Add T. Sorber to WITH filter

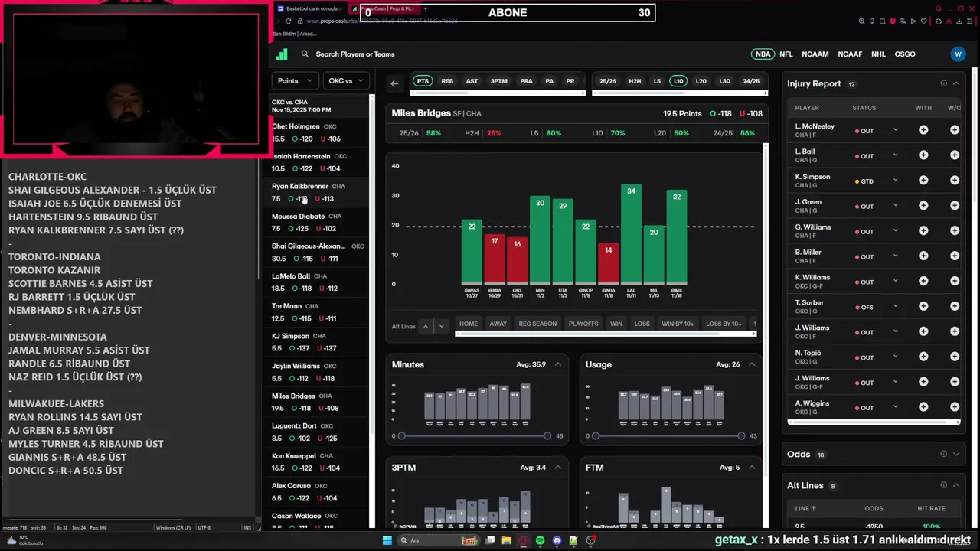923,307
